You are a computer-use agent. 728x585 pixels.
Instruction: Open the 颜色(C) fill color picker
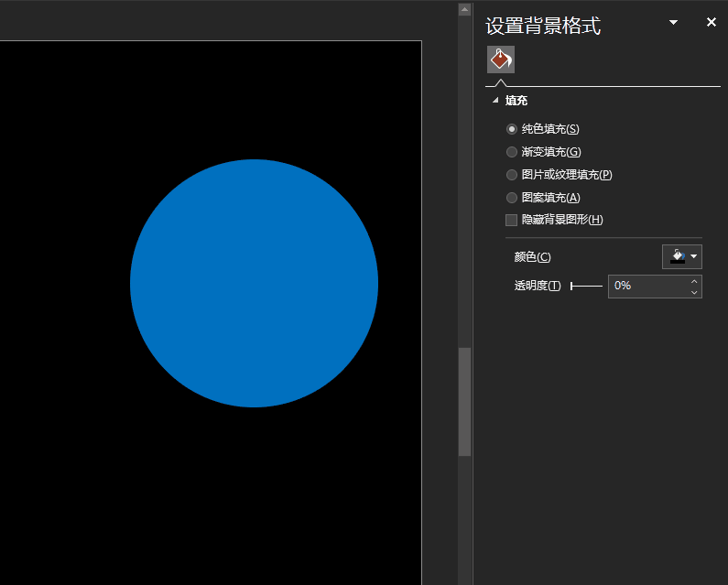pyautogui.click(x=681, y=256)
